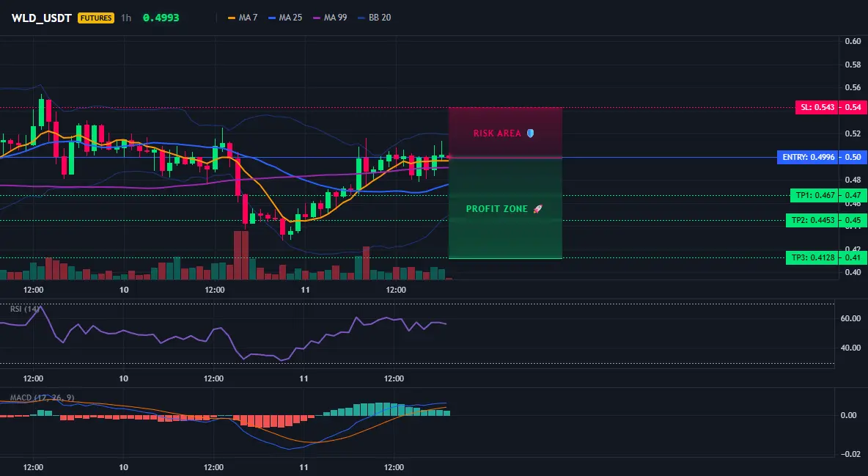Select the 1h timeframe label
This screenshot has width=868, height=476.
[x=126, y=18]
